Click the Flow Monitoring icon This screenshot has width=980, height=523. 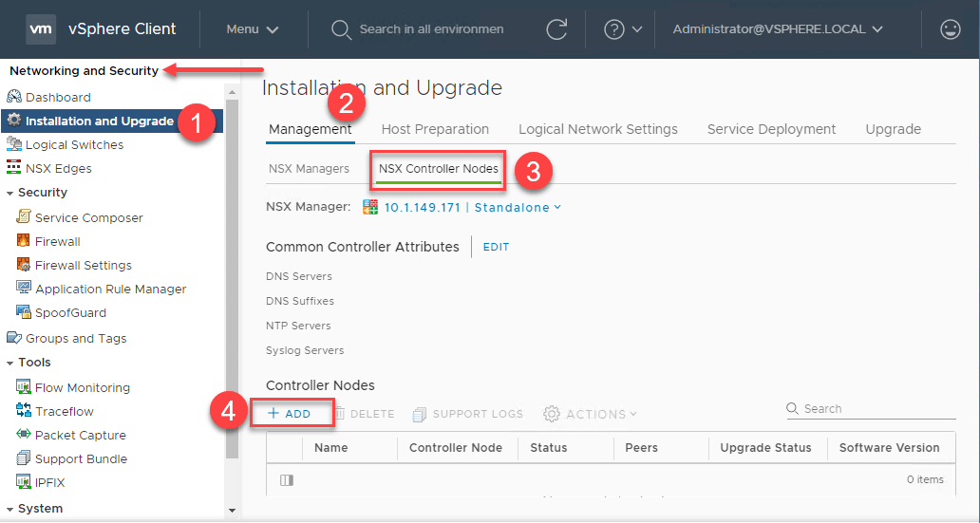point(23,386)
